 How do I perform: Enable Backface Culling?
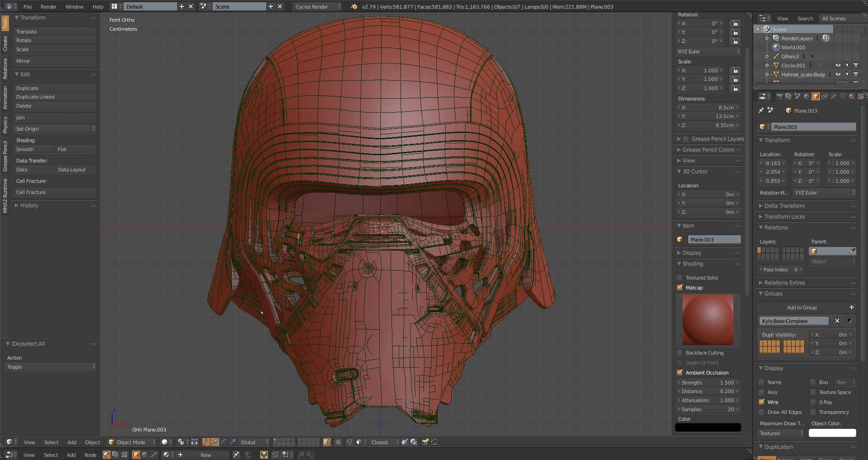[x=679, y=353]
